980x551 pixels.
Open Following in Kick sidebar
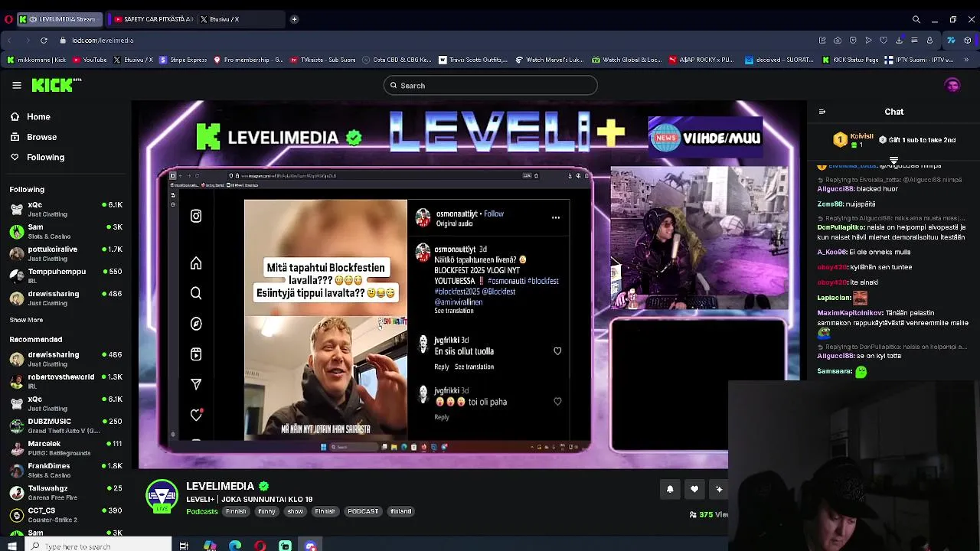pyautogui.click(x=38, y=157)
